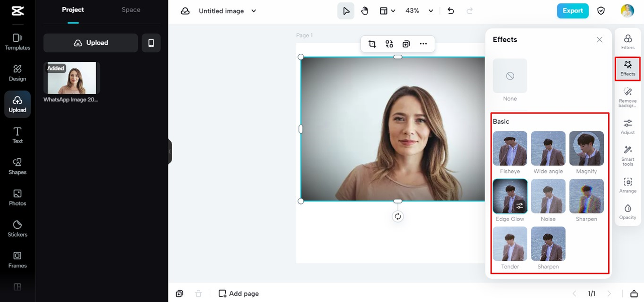Click the cloud save status icon
The image size is (644, 302).
point(185,11)
